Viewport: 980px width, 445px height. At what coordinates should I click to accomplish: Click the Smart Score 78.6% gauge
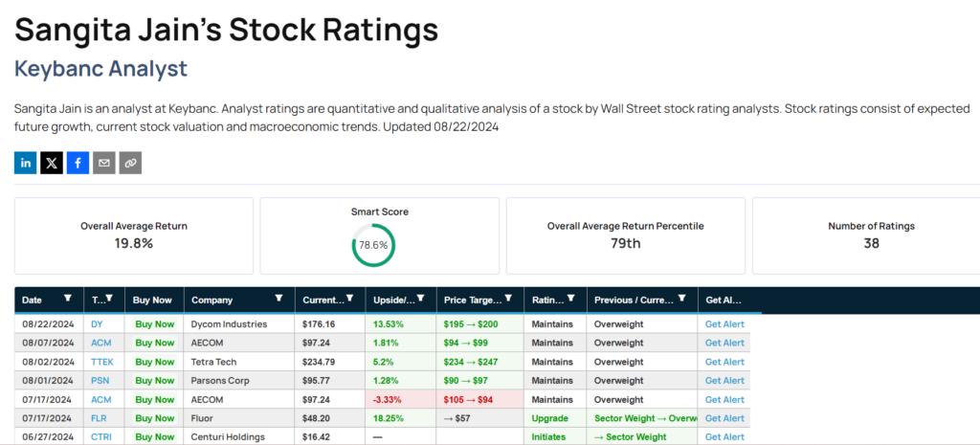click(374, 245)
